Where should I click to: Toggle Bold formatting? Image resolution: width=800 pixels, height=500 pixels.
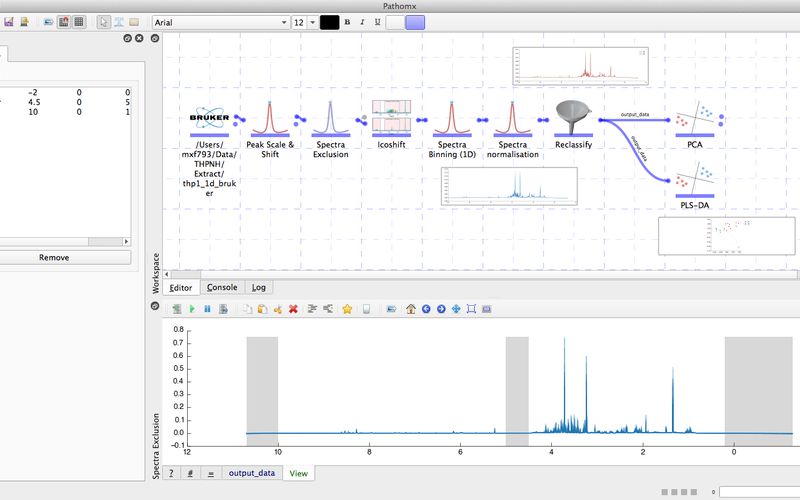point(347,22)
